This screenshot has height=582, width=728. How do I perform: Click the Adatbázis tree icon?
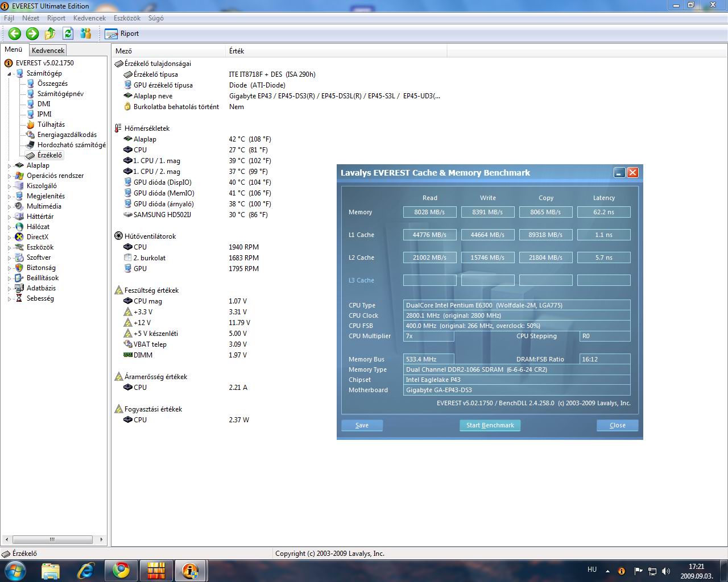[x=19, y=288]
